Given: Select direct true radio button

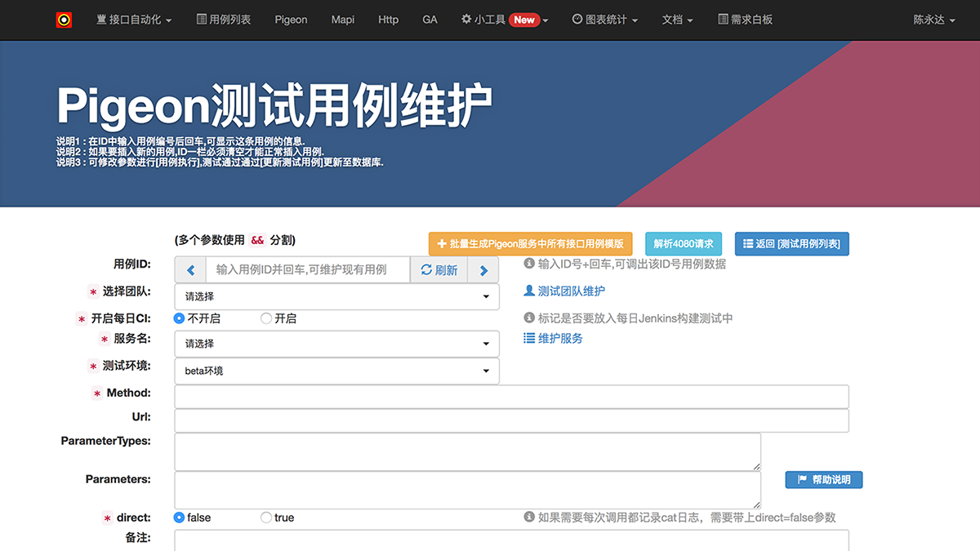Looking at the screenshot, I should point(266,518).
